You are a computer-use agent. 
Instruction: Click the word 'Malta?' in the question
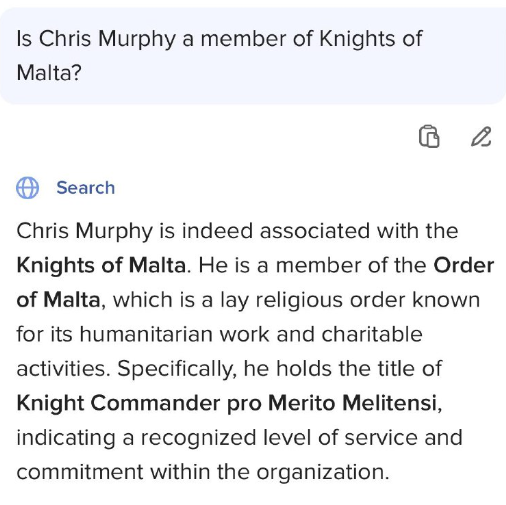(49, 73)
